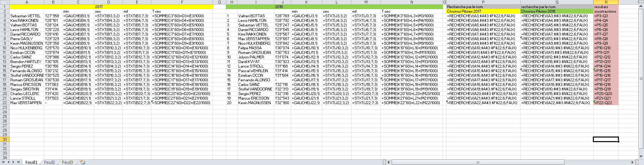Select row 3 header

click(x=5, y=16)
